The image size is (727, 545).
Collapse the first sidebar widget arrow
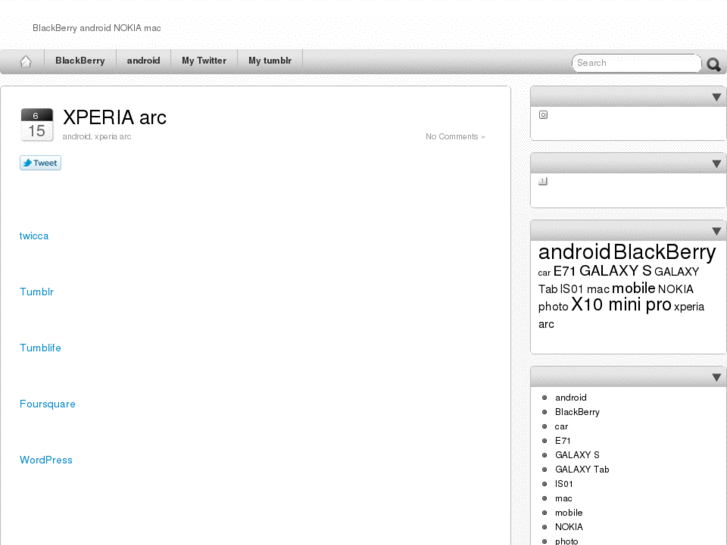coord(716,97)
